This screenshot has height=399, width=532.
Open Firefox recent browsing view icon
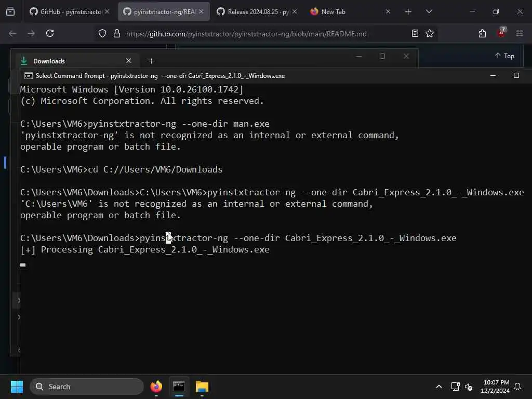tap(10, 12)
